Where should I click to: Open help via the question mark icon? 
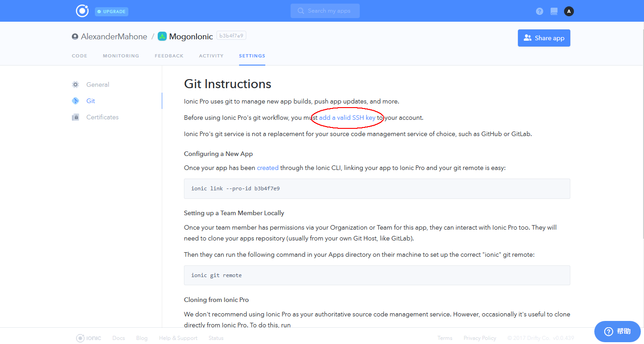click(x=539, y=11)
